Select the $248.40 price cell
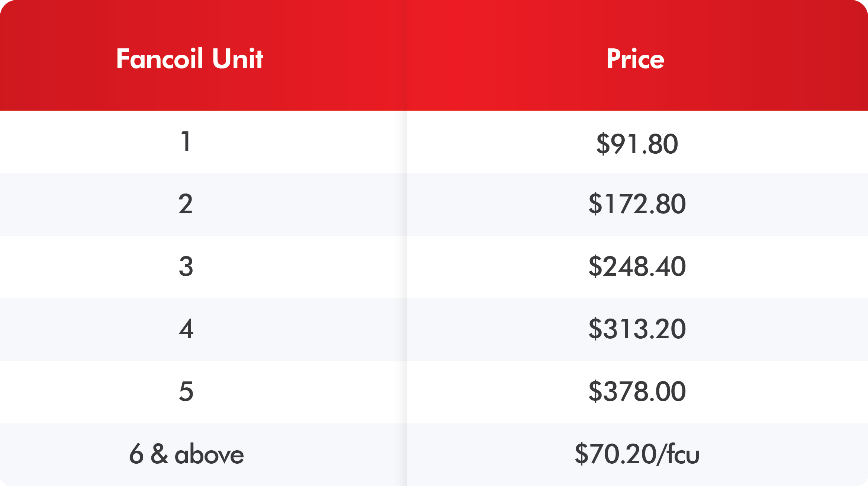 pos(637,267)
